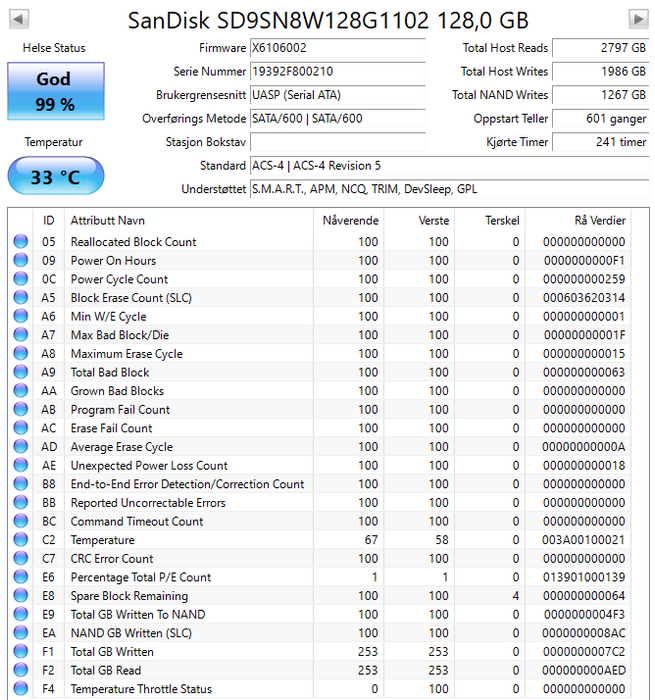Click status orb for CRC Error Count
The height and width of the screenshot is (700, 655).
(21, 558)
